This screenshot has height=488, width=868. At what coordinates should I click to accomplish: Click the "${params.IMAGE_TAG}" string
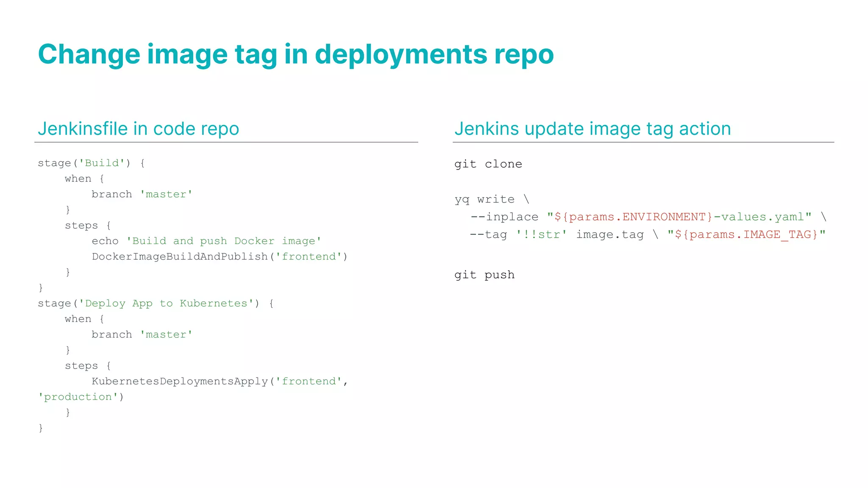pyautogui.click(x=747, y=235)
